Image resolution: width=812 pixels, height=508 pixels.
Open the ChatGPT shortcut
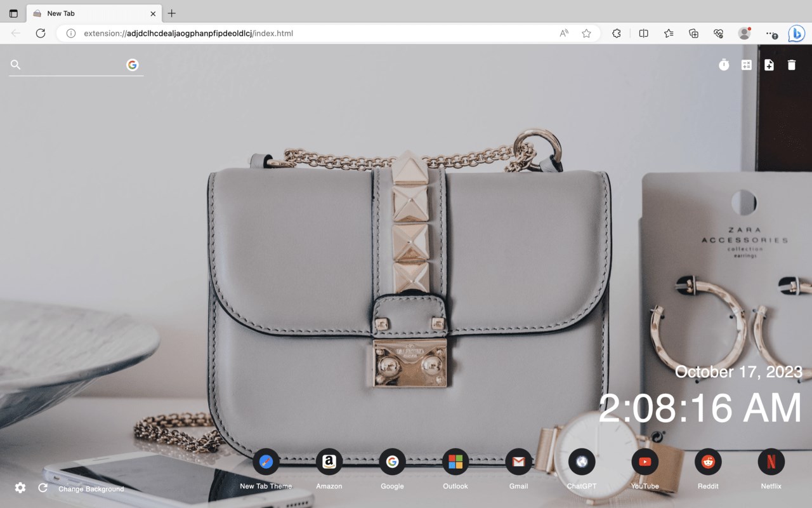[582, 462]
